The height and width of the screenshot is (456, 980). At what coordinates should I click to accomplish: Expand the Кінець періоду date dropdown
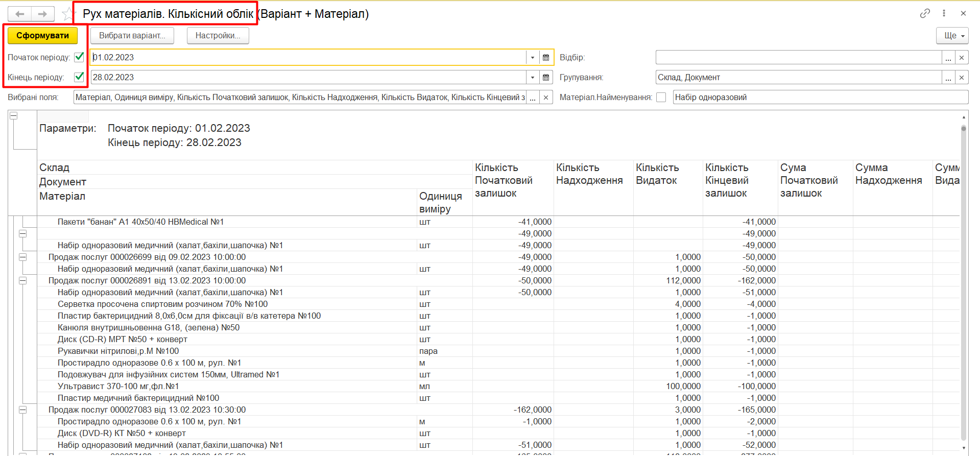pos(532,78)
